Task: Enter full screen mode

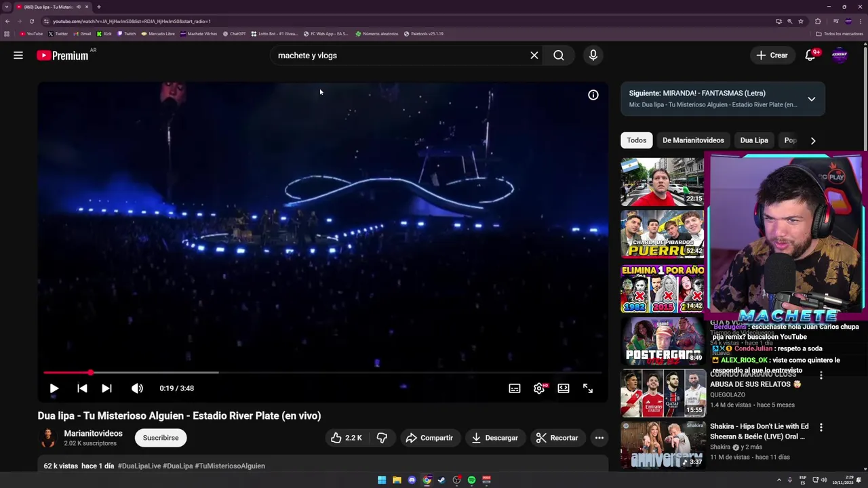Action: [588, 388]
